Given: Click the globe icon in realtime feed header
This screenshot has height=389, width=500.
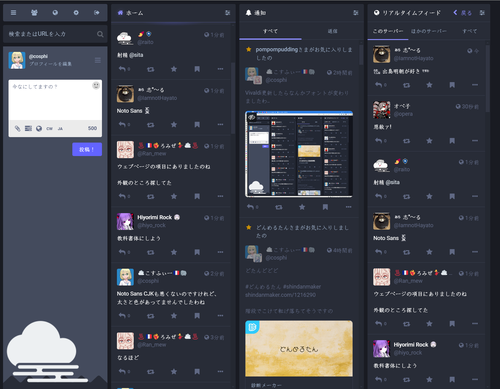Looking at the screenshot, I should coord(377,13).
